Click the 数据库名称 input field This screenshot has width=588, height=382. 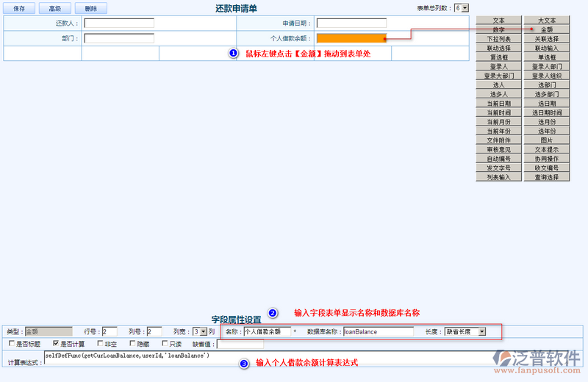(x=379, y=332)
